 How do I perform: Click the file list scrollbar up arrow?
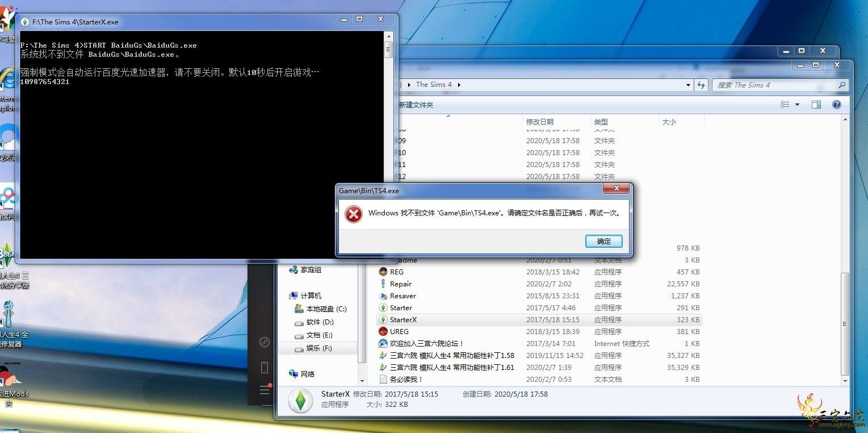(845, 120)
